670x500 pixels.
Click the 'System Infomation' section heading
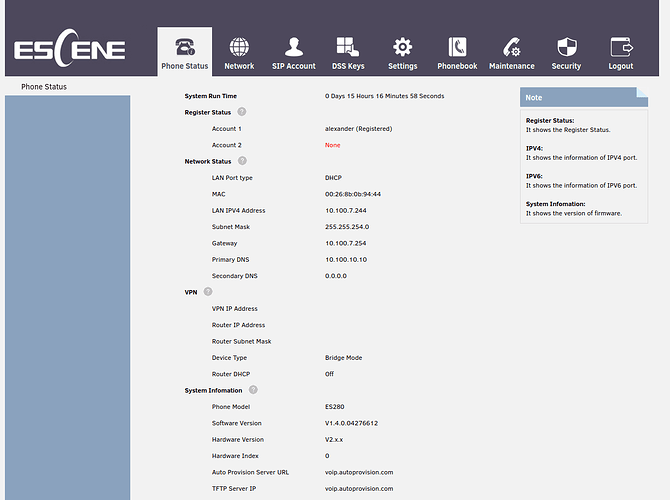[x=213, y=391]
